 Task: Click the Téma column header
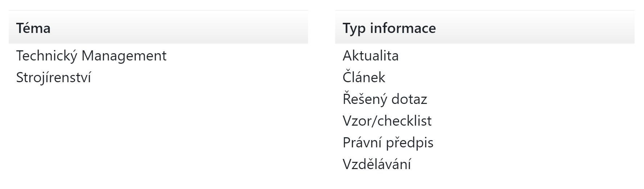tap(33, 28)
